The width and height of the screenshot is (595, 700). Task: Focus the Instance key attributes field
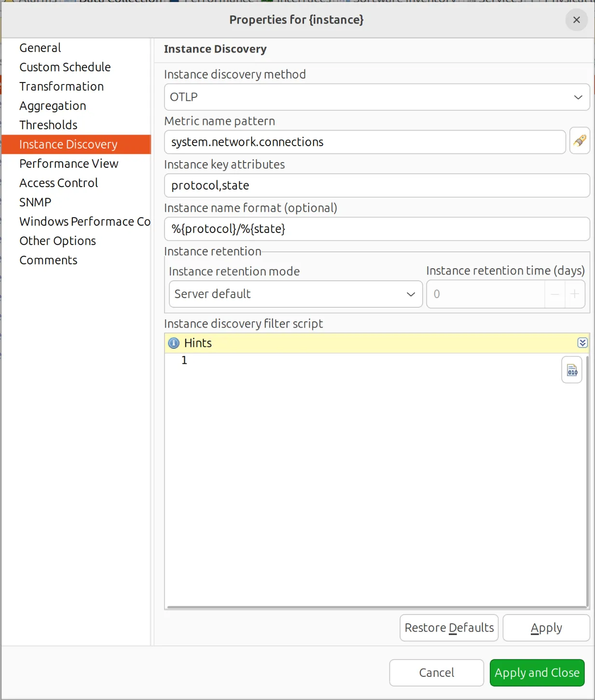click(x=377, y=185)
